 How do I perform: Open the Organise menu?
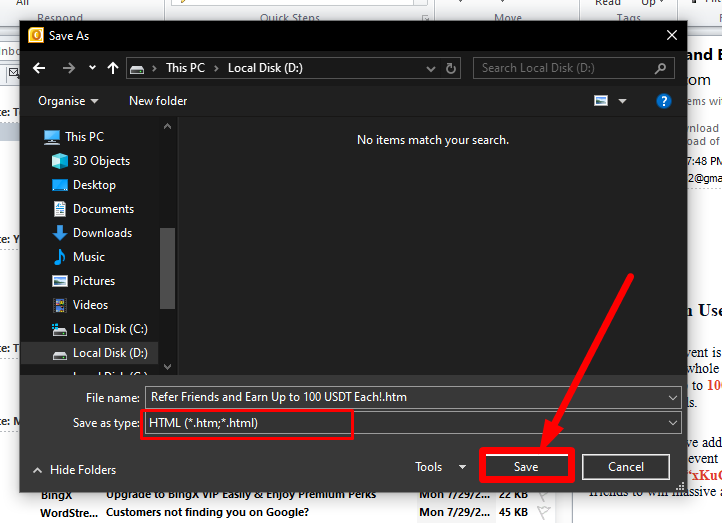[68, 101]
